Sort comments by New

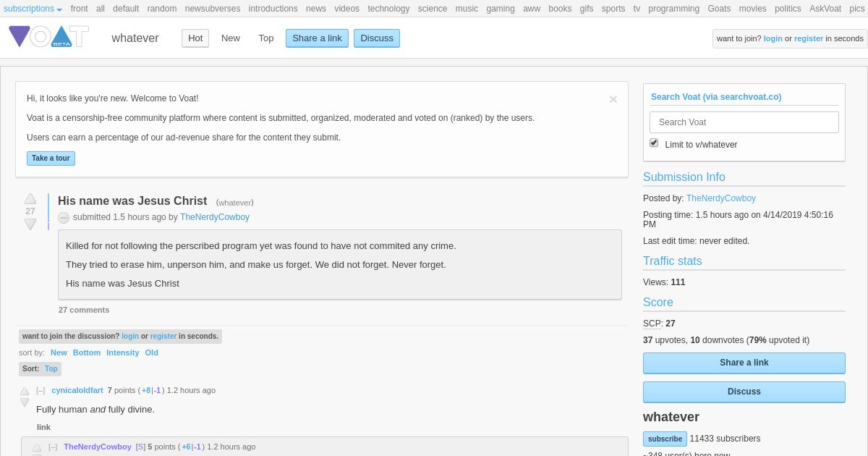click(59, 352)
